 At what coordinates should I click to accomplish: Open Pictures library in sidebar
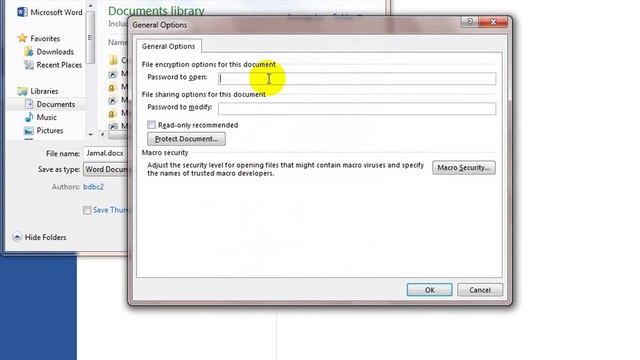click(50, 131)
